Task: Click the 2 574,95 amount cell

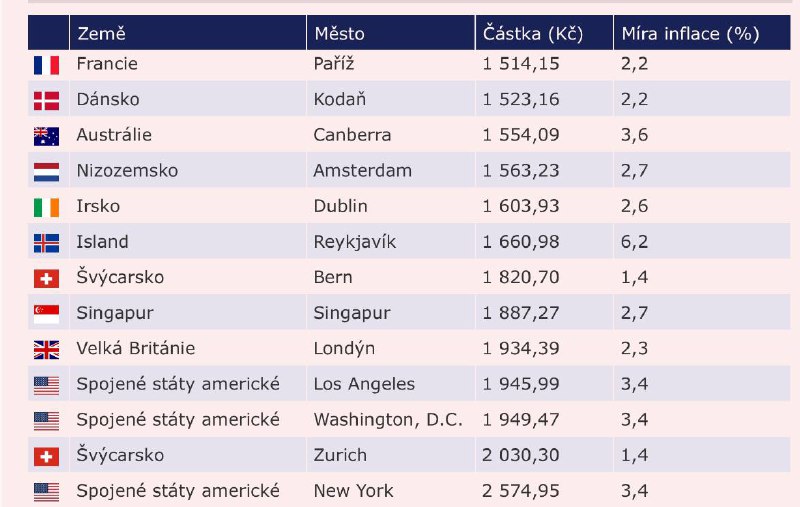Action: pyautogui.click(x=521, y=491)
